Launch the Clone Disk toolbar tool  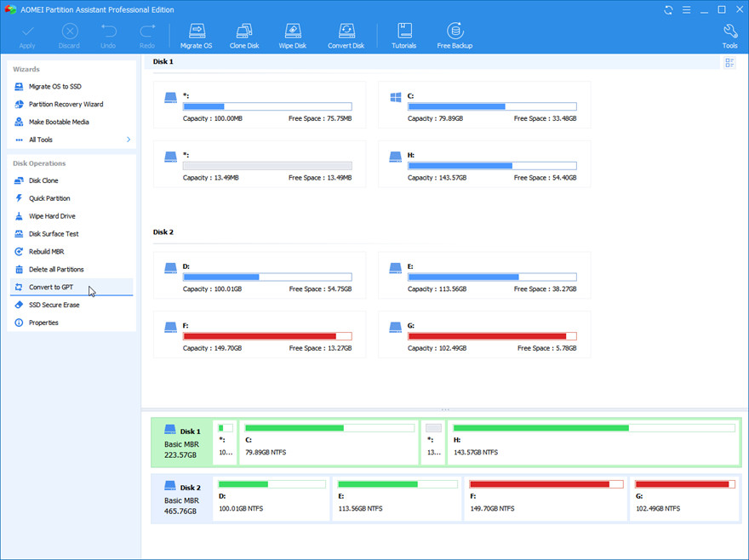click(x=244, y=36)
